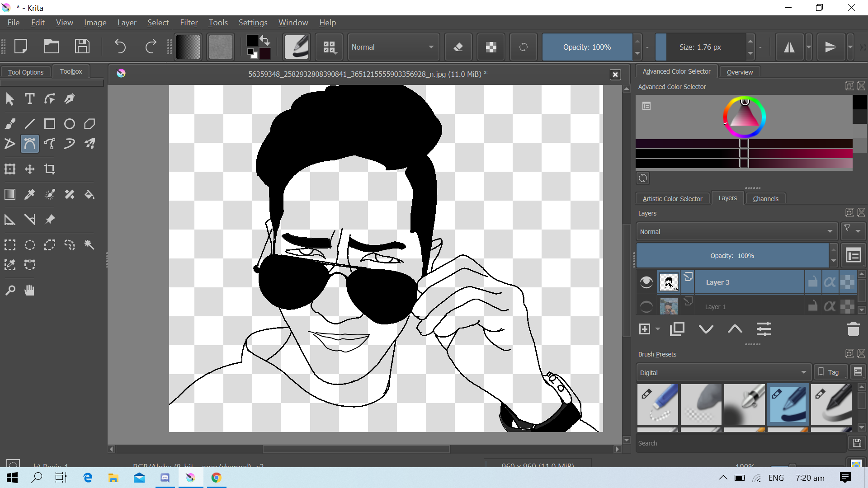
Task: Select the Rectangle shape tool
Action: click(x=50, y=124)
